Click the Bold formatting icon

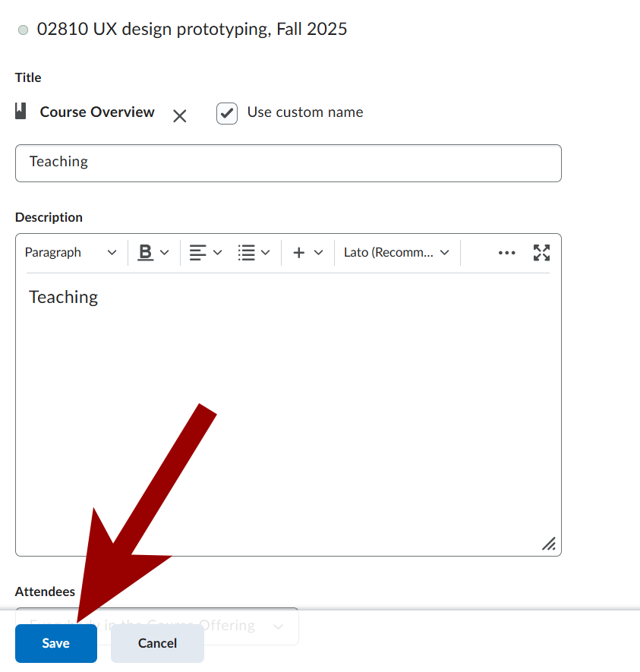[x=145, y=253]
